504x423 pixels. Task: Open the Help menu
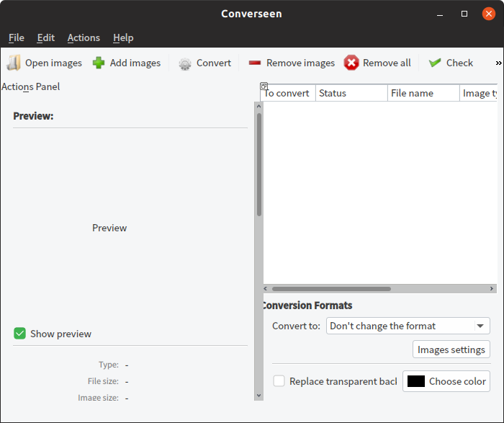coord(123,37)
